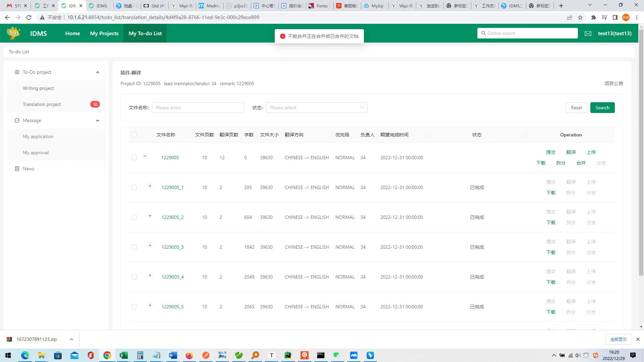Click the To-Do project grid icon
Image resolution: width=644 pixels, height=362 pixels.
tap(17, 72)
